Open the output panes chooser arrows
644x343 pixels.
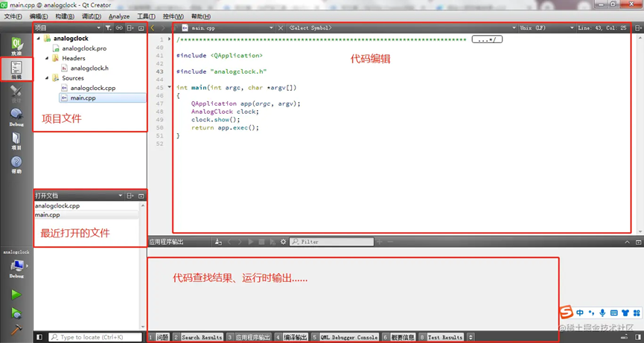(471, 337)
